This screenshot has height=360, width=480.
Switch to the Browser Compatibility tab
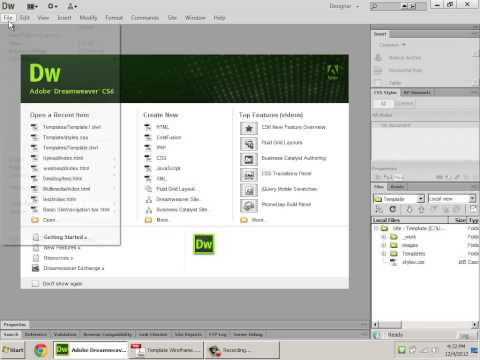pos(107,334)
